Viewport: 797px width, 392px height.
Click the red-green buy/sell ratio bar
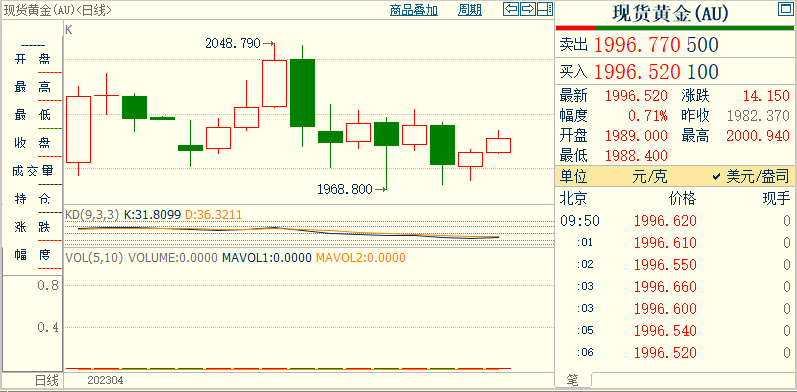674,28
